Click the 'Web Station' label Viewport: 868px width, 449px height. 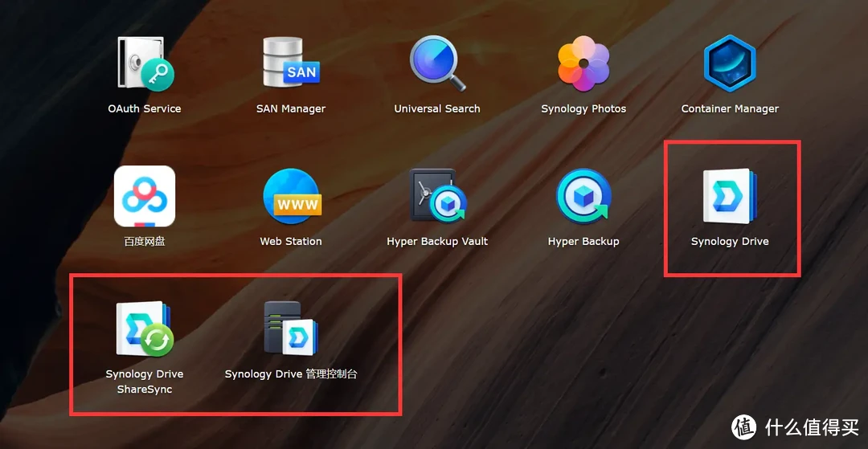tap(291, 242)
